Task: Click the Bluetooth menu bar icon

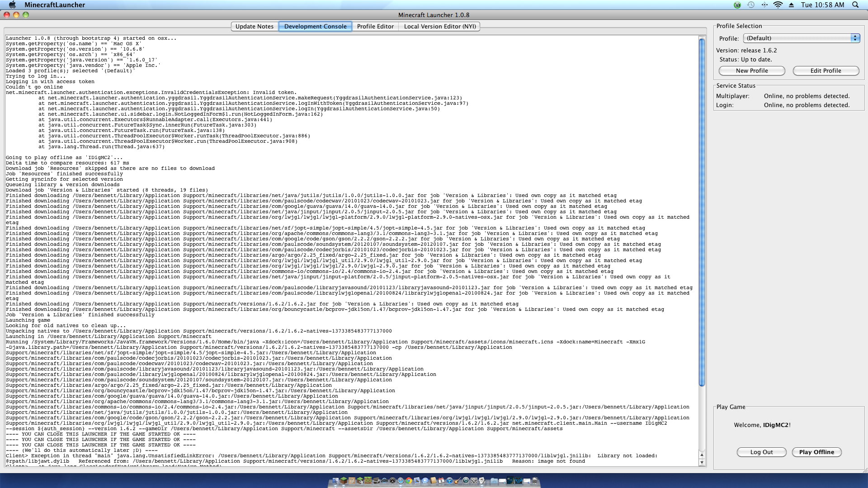Action: point(764,5)
